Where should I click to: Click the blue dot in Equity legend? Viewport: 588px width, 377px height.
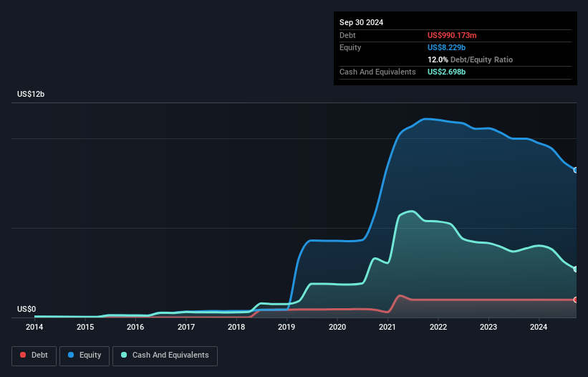[71, 355]
